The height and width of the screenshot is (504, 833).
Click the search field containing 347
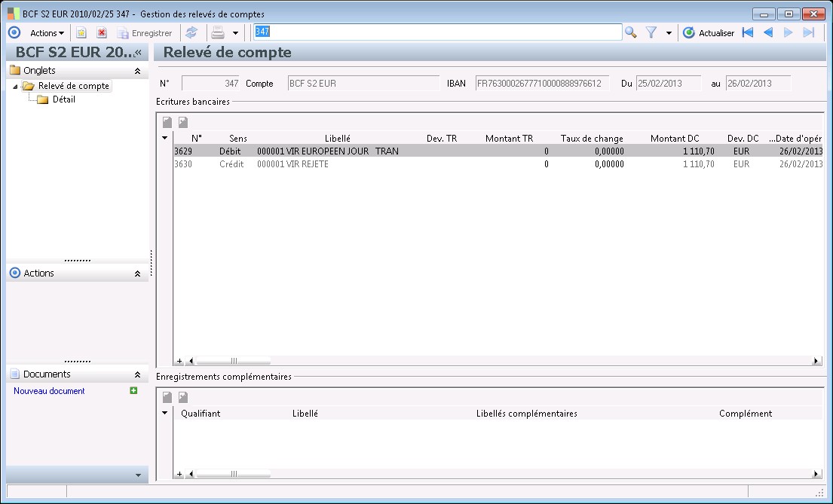(x=437, y=32)
